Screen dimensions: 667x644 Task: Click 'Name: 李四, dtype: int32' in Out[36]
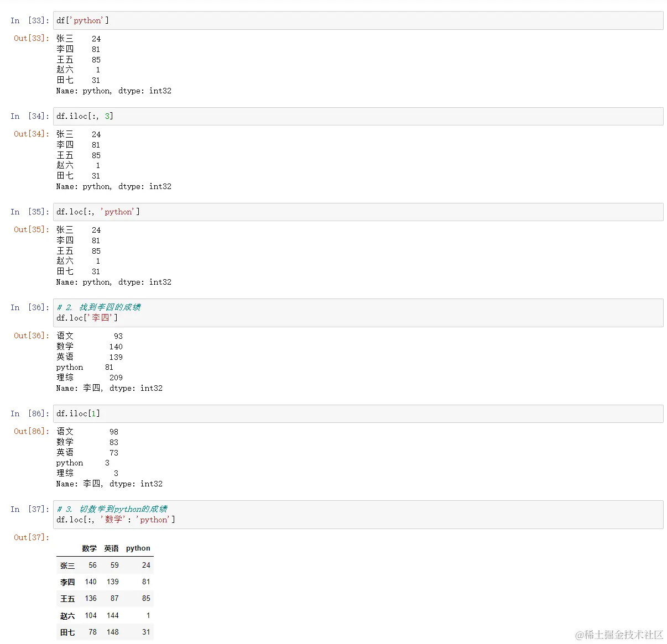point(110,389)
